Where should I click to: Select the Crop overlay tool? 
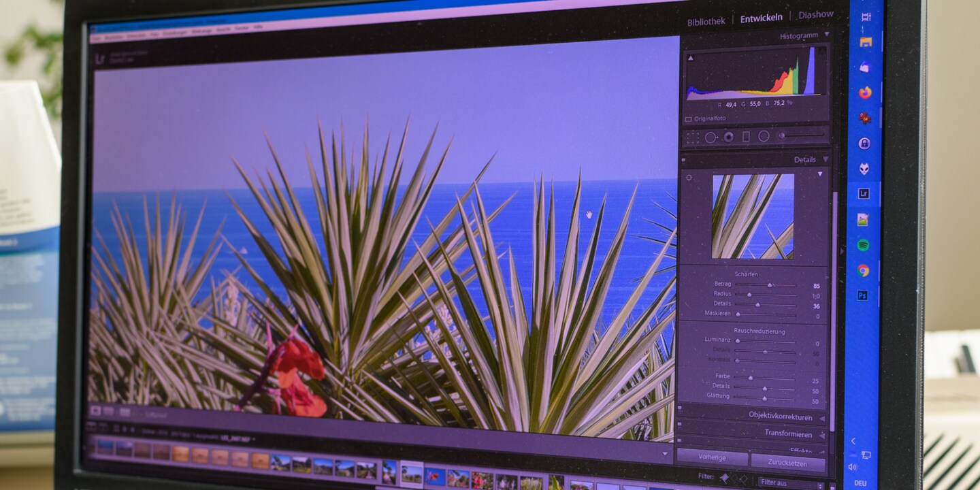(692, 137)
